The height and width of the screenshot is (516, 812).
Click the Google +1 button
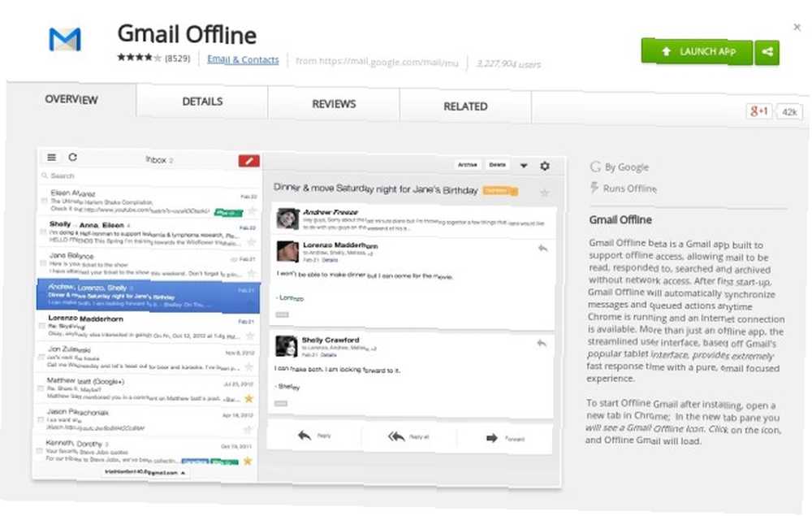pos(758,111)
